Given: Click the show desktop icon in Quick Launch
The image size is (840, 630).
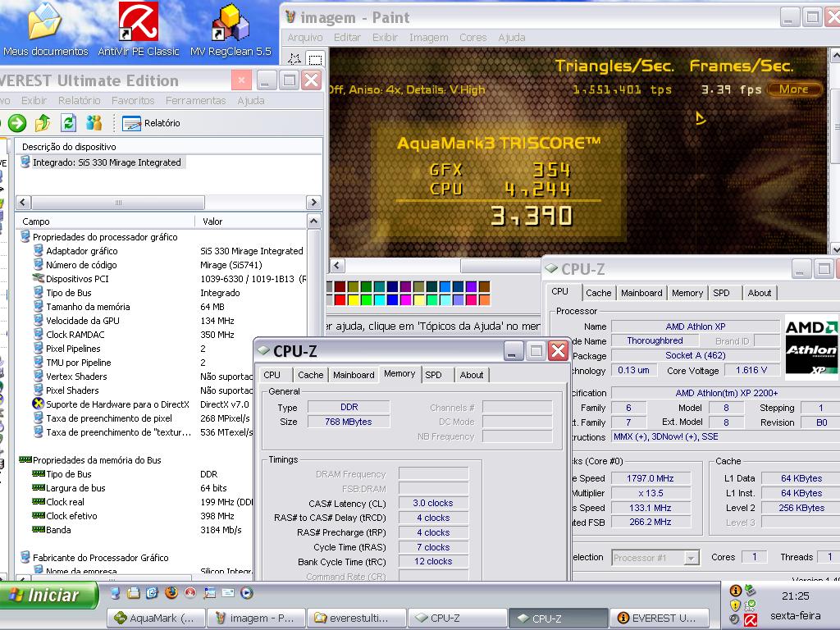Looking at the screenshot, I should click(x=115, y=592).
